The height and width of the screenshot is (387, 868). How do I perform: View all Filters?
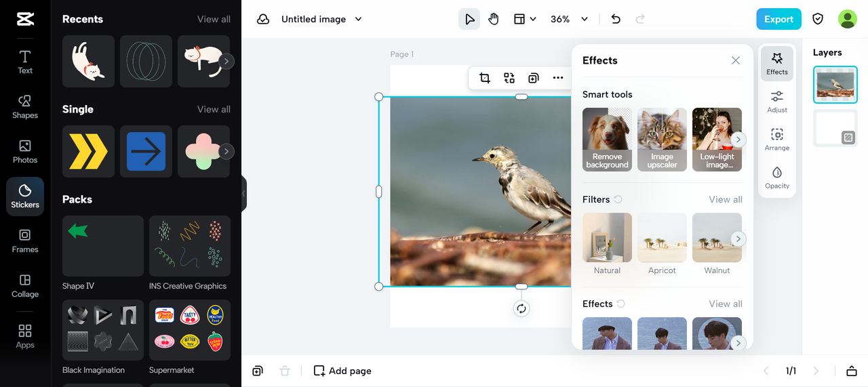[726, 199]
